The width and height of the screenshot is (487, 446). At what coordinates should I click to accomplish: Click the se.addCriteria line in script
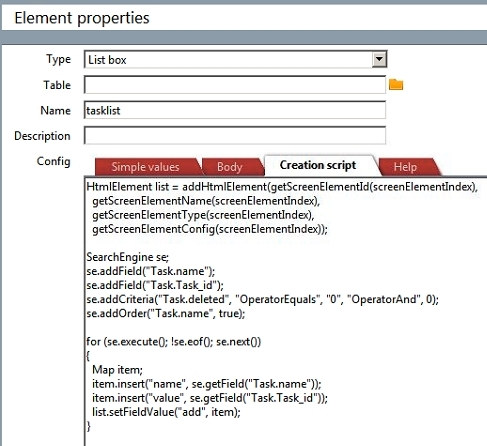(x=262, y=299)
